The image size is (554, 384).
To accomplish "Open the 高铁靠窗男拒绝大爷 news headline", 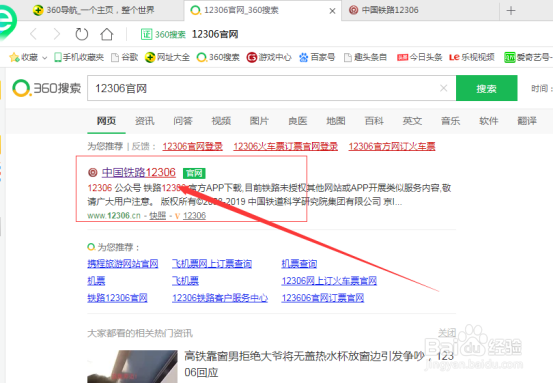I will coord(319,364).
